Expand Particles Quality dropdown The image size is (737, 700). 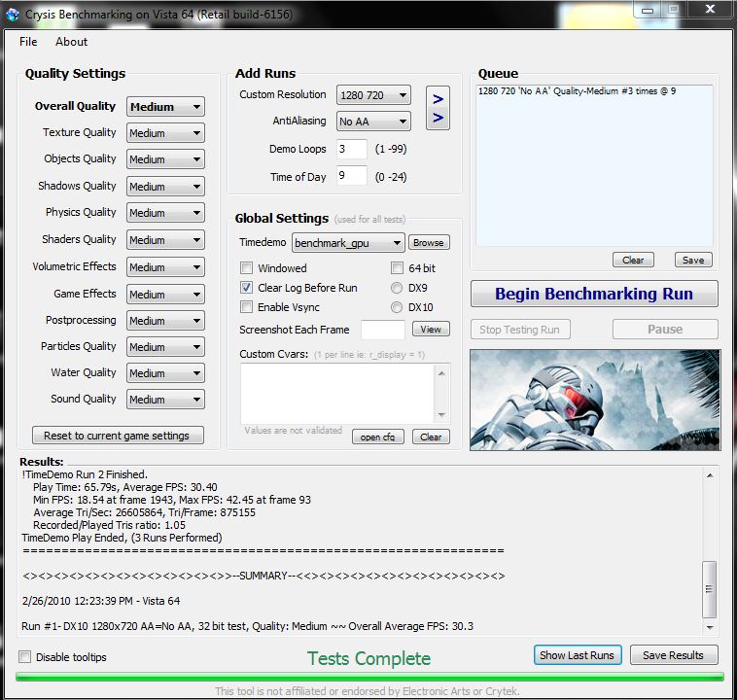(x=165, y=347)
